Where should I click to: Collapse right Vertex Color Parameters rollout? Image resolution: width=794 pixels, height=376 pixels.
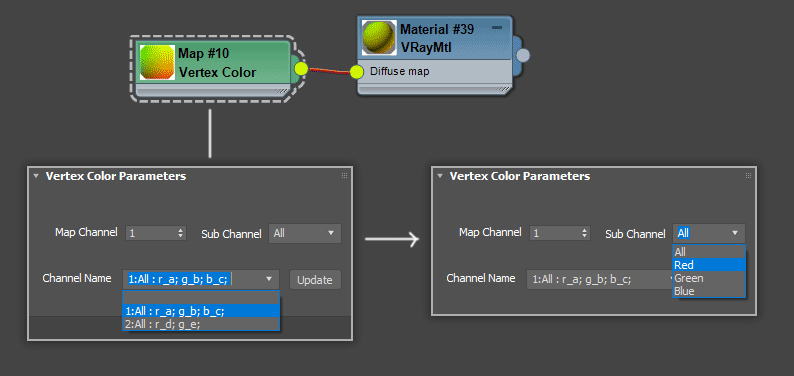(x=440, y=176)
